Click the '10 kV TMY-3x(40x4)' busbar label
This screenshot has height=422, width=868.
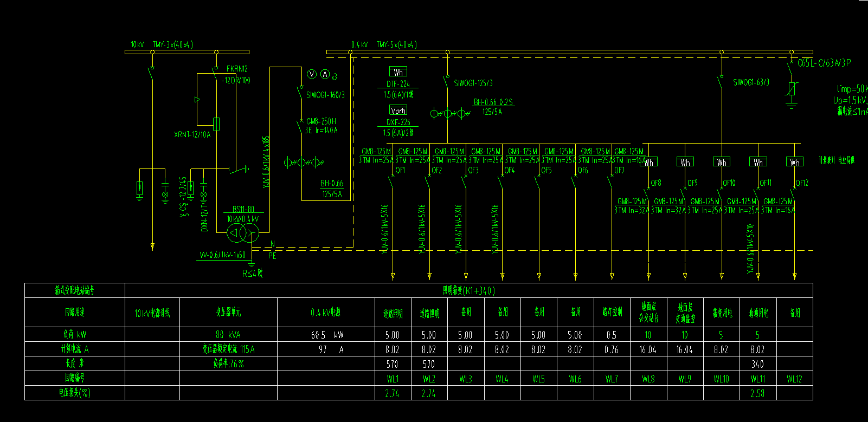pos(162,44)
